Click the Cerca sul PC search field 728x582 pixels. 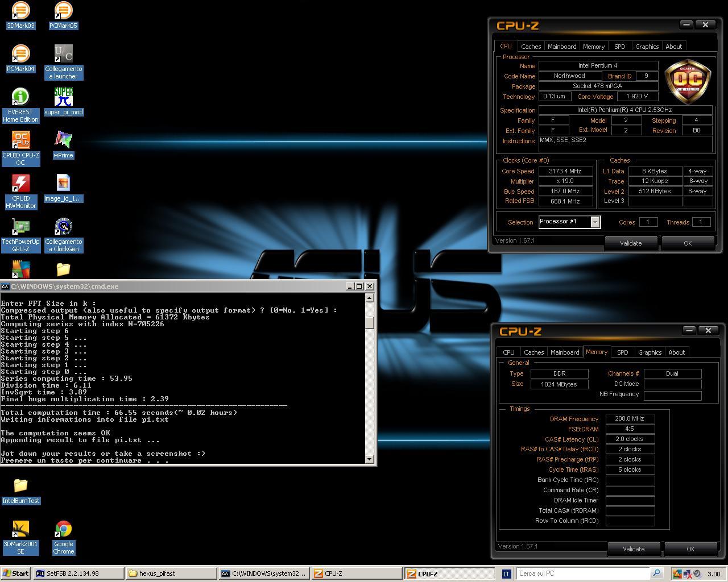583,573
